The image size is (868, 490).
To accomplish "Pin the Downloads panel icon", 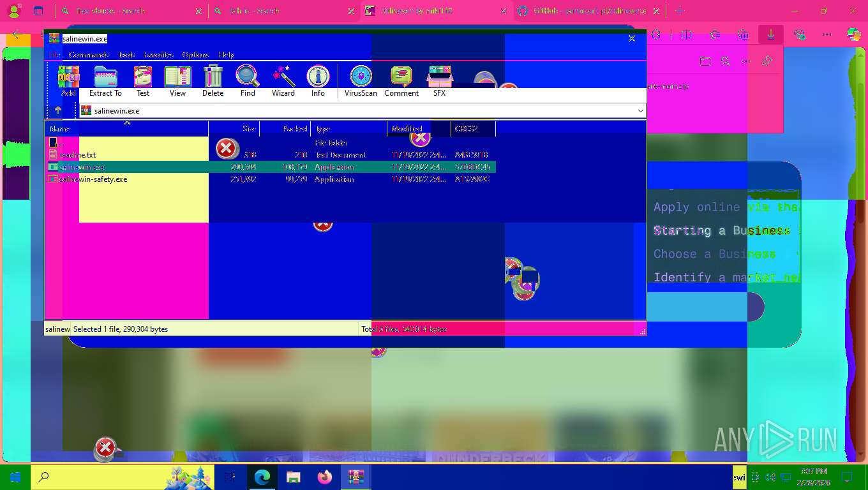I will click(767, 61).
